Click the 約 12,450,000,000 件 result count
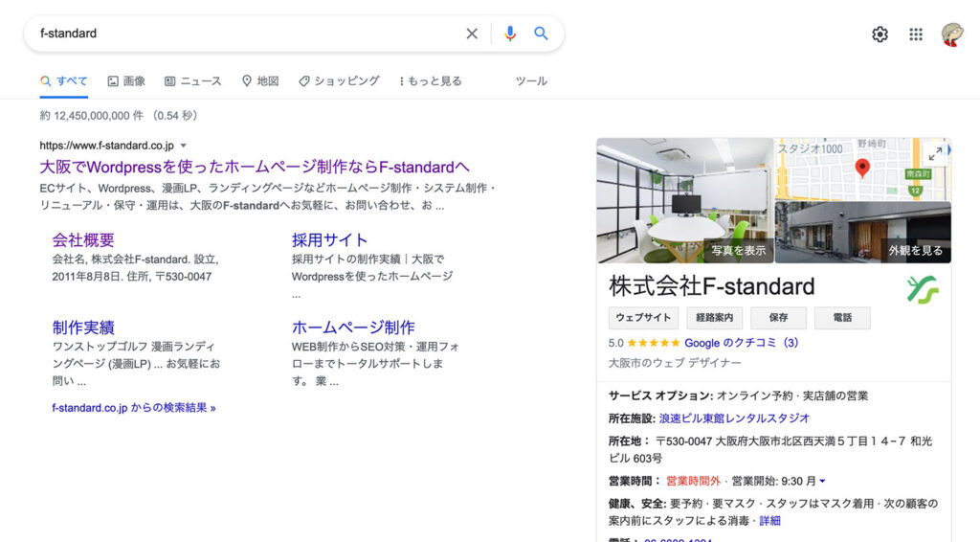Viewport: 980px width, 542px height. (91, 116)
